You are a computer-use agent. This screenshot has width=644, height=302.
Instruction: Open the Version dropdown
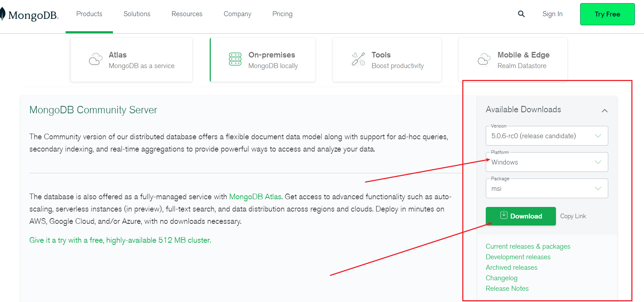tap(546, 136)
